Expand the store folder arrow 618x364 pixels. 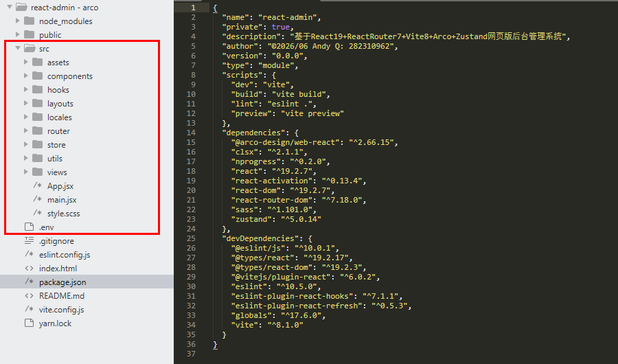26,144
